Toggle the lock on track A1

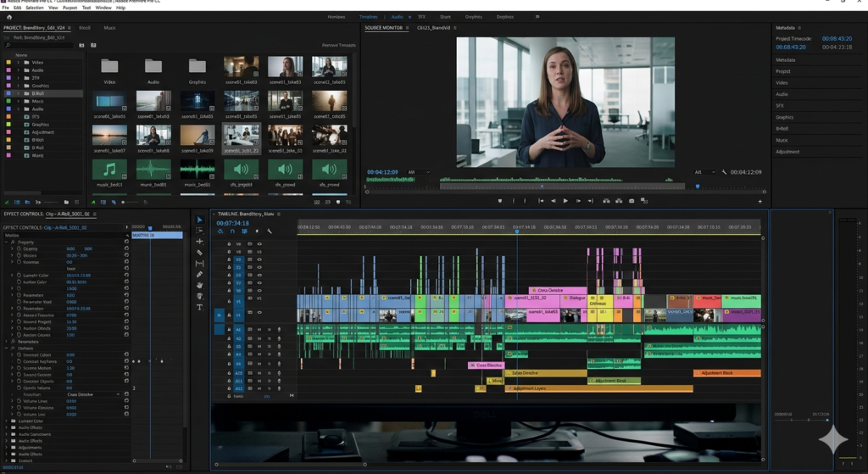[229, 329]
